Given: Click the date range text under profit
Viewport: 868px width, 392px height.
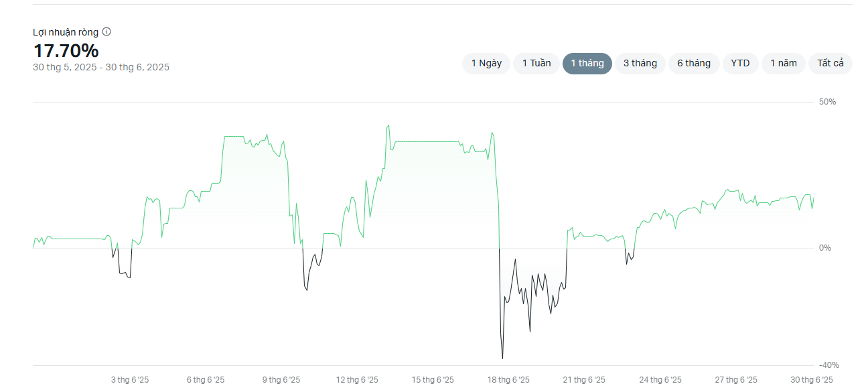Looking at the screenshot, I should (101, 67).
